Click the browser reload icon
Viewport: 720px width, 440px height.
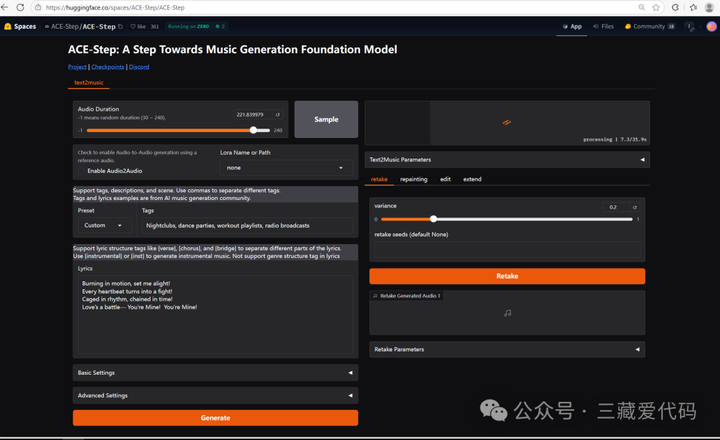20,7
